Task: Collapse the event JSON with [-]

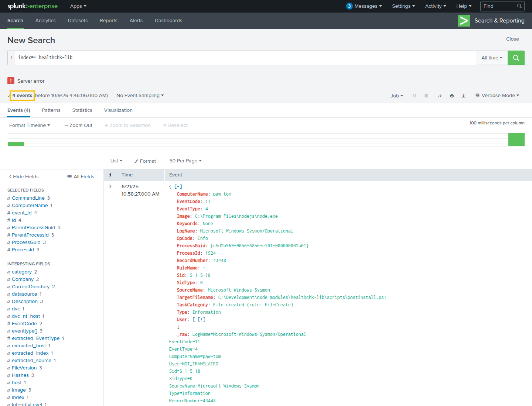Action: pos(178,186)
